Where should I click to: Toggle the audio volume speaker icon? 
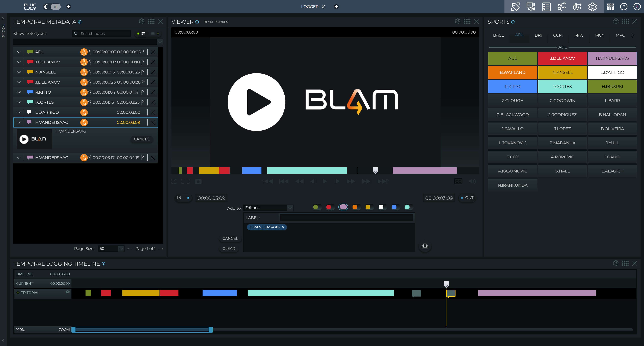472,181
